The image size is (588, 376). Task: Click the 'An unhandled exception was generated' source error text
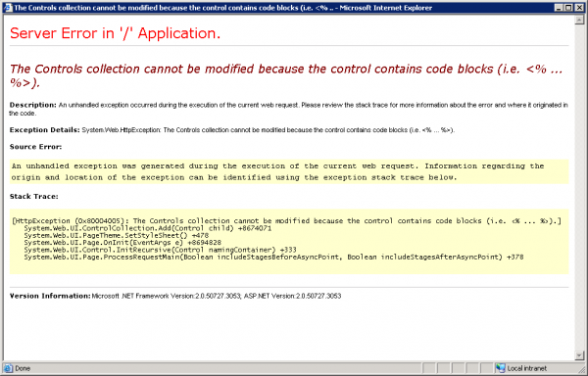coord(277,171)
